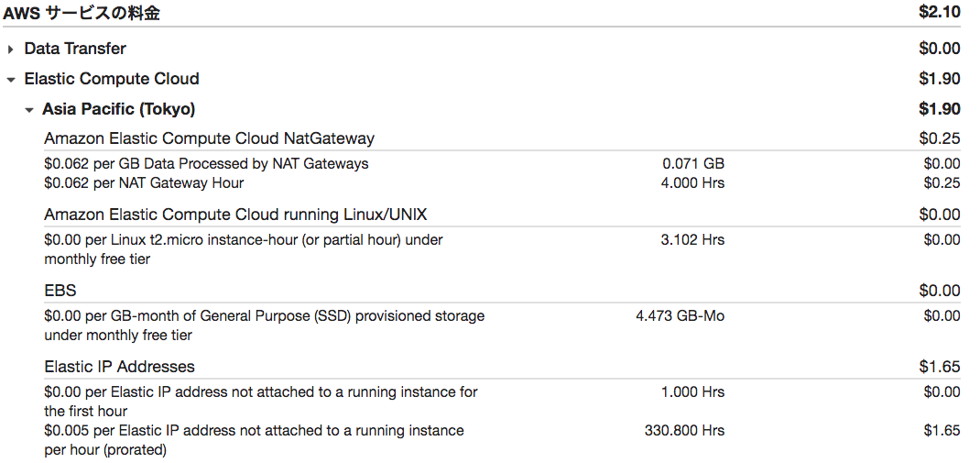
Task: Click the 1.000 Hrs usage value
Action: (692, 392)
